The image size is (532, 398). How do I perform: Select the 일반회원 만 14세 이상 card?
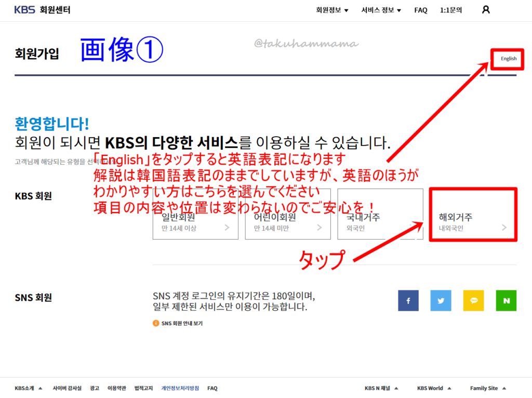[x=195, y=215]
